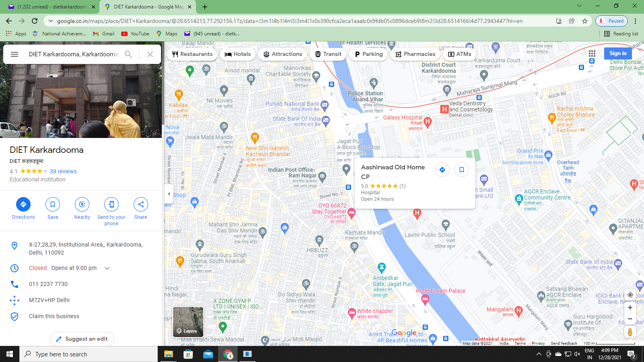Show hidden system tray icons
644x362 pixels.
tap(539, 354)
